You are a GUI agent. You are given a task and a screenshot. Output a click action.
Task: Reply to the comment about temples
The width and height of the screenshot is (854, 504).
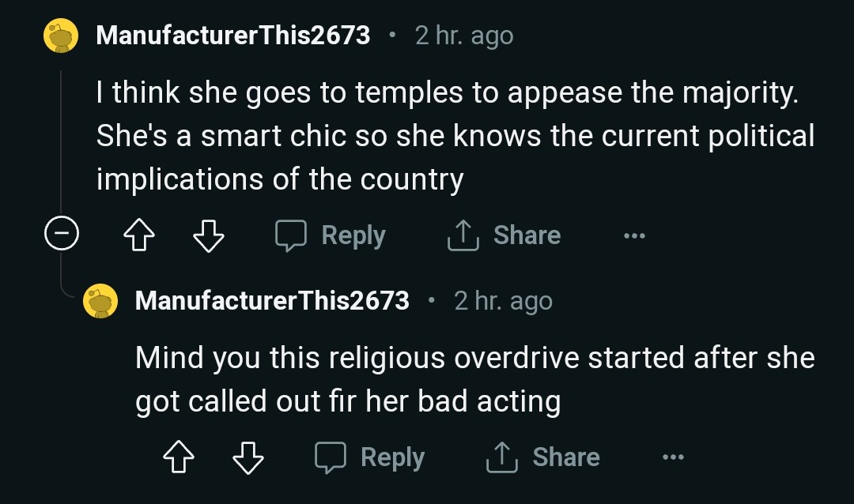(331, 235)
